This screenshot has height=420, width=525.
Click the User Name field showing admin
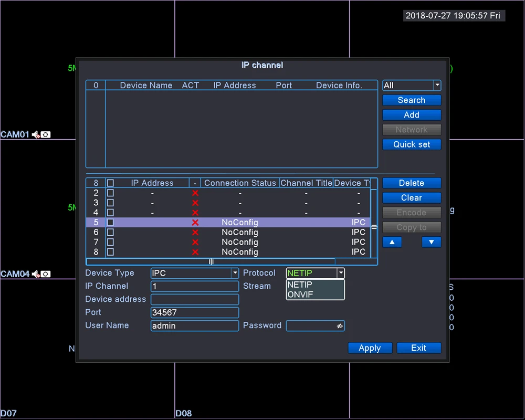(195, 325)
